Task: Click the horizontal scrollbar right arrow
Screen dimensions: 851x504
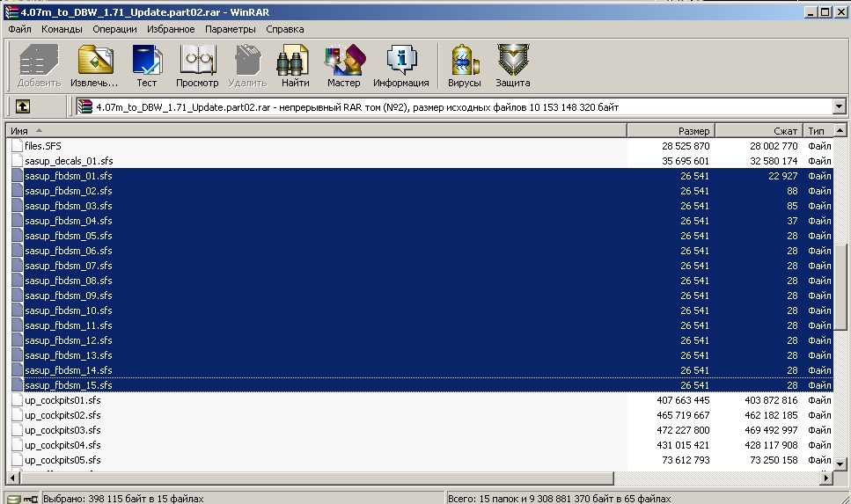Action: point(826,478)
